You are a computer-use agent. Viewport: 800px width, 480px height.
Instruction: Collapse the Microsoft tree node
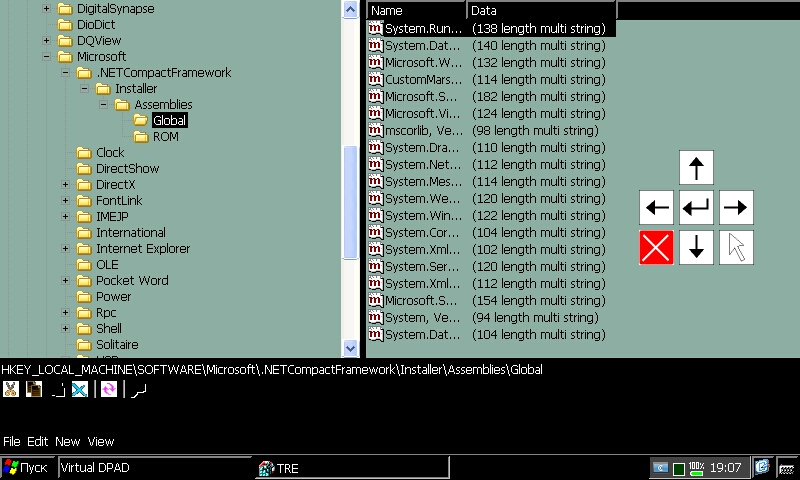[x=46, y=56]
